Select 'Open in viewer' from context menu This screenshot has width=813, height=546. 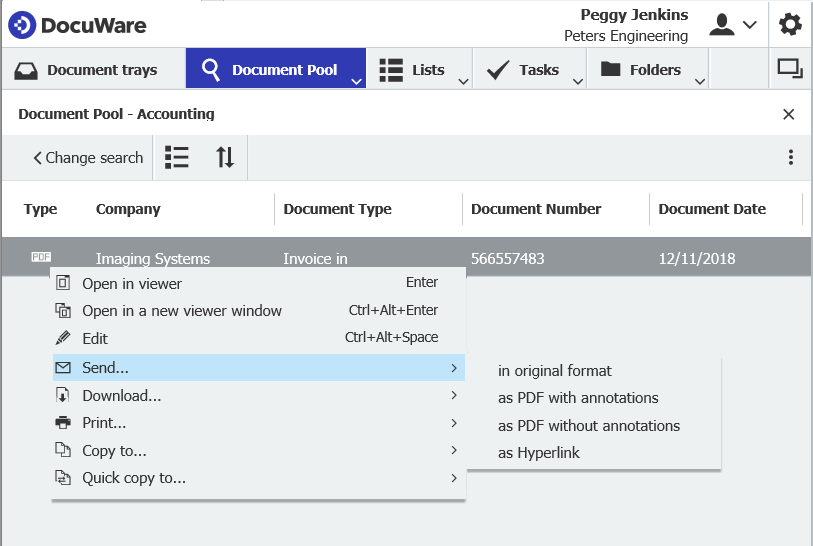coord(132,283)
